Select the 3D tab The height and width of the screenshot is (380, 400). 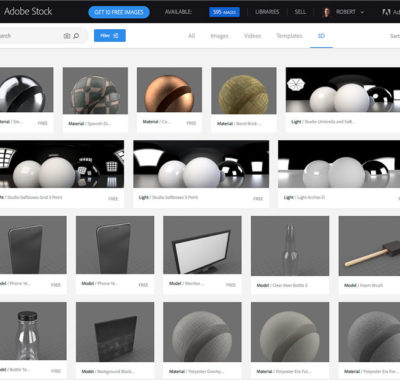[x=321, y=36]
